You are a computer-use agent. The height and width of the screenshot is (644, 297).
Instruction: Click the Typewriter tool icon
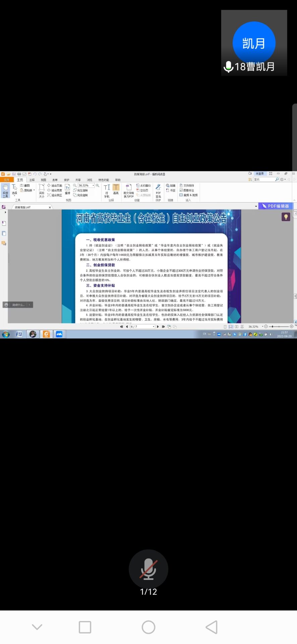107,190
